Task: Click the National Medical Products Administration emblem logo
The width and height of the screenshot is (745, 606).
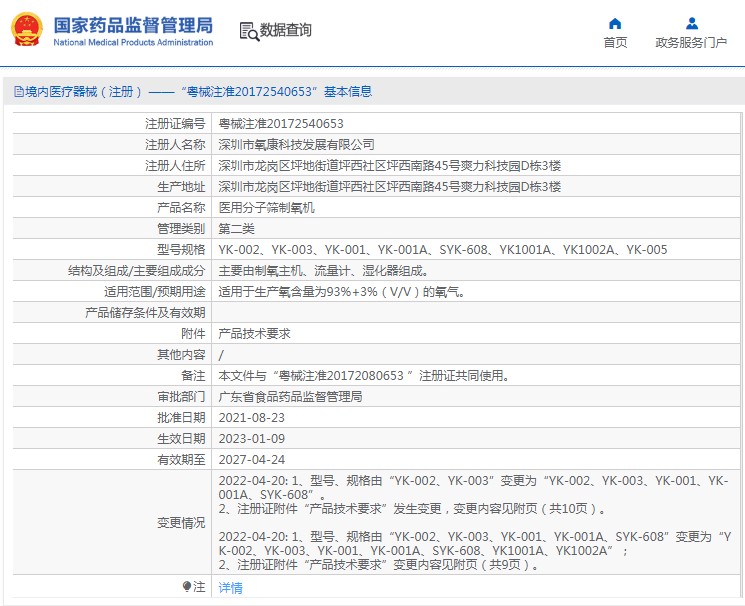Action: pyautogui.click(x=27, y=30)
